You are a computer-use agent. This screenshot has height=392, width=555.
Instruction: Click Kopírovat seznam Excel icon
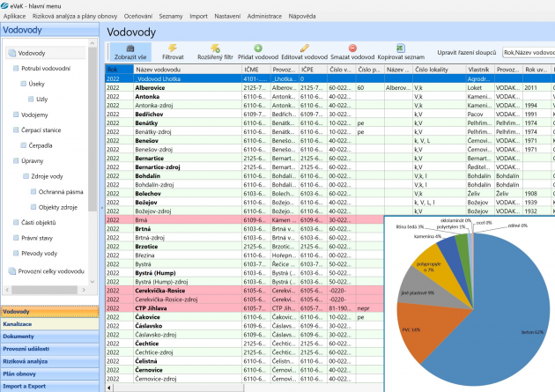401,48
